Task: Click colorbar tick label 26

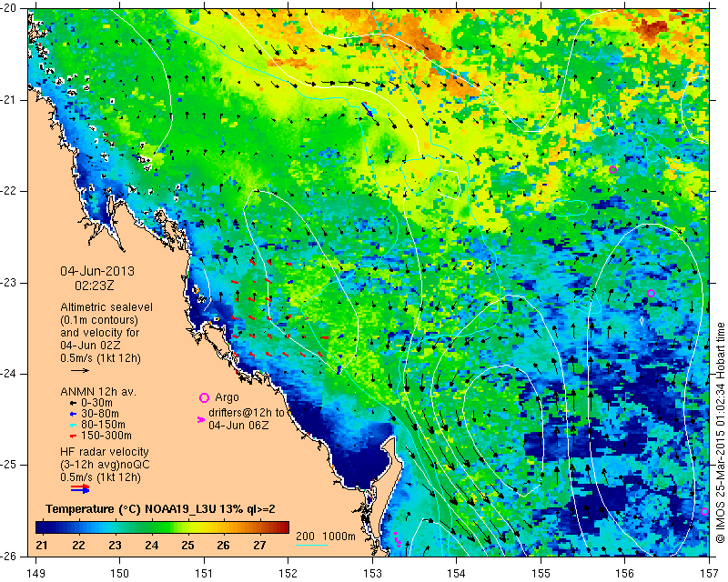Action: click(223, 546)
